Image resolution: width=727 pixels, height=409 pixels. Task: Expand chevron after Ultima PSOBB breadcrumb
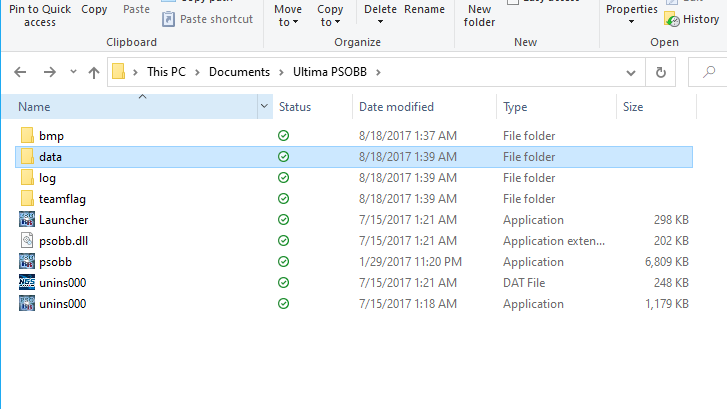coord(378,72)
